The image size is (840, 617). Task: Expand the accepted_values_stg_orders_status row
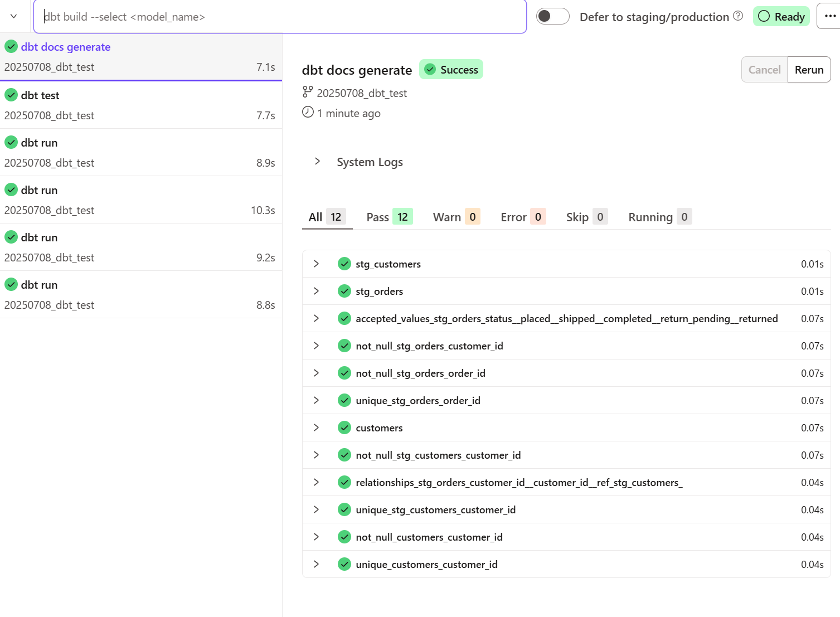pos(316,318)
